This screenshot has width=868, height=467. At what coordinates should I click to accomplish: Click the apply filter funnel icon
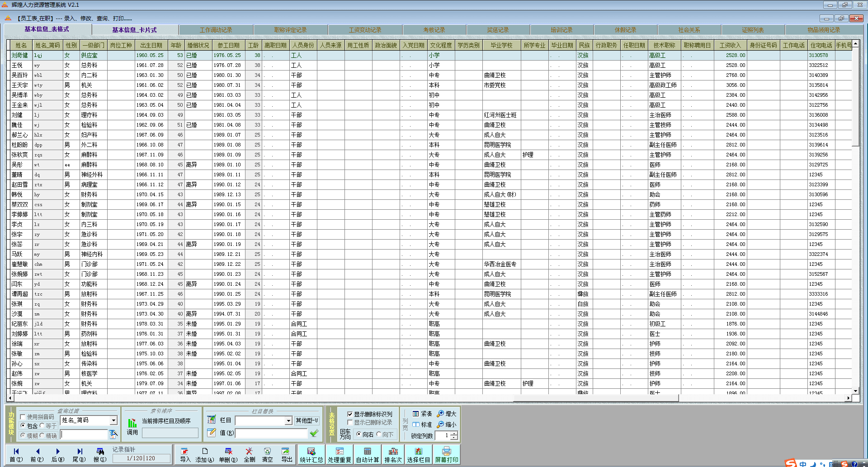pos(113,434)
